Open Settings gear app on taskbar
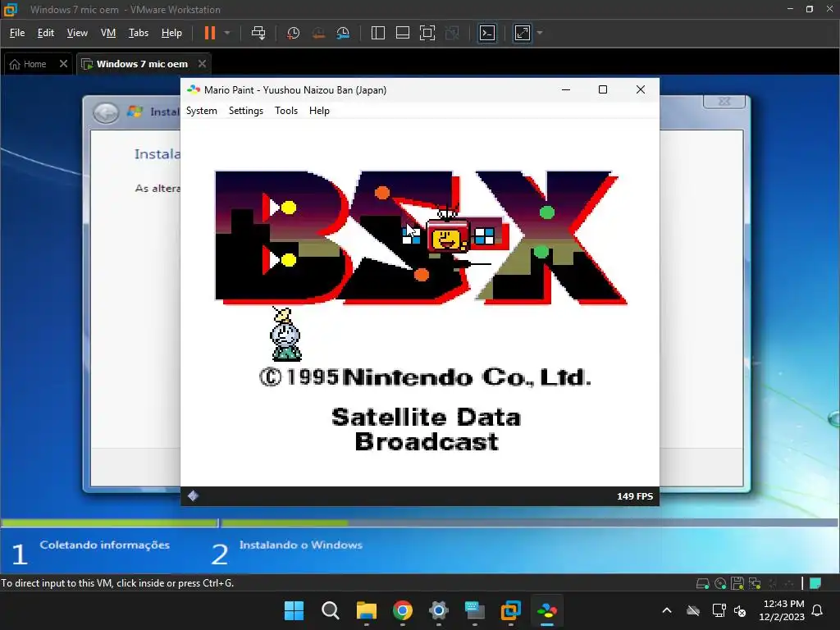This screenshot has width=840, height=630. (439, 610)
